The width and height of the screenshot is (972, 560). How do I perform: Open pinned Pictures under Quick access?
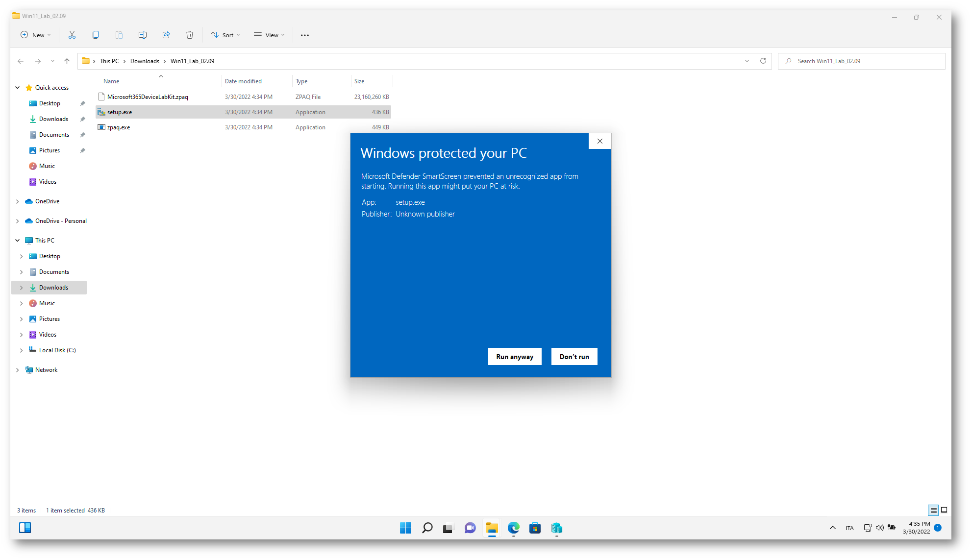click(49, 150)
